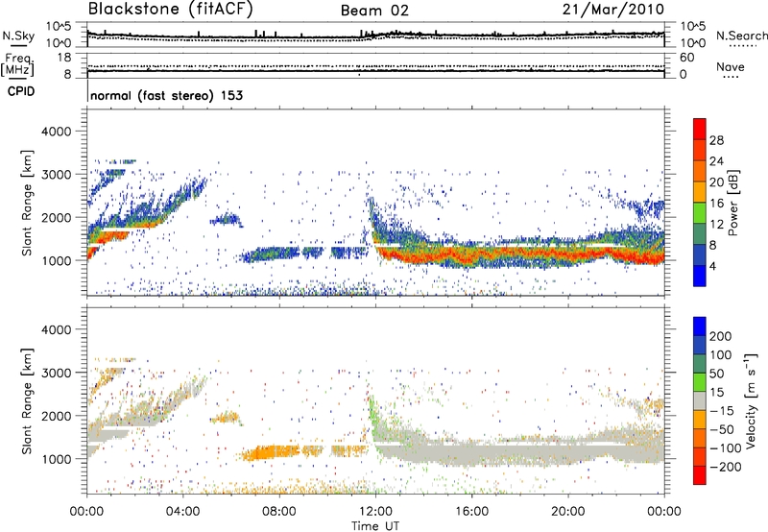Image resolution: width=768 pixels, height=532 pixels.
Task: Click the 08:00 time axis tick label
Action: point(279,512)
